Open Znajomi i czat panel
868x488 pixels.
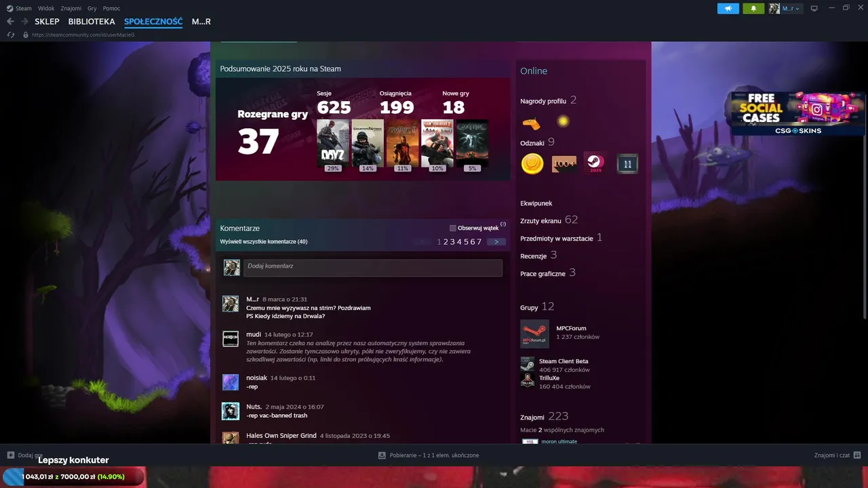[x=837, y=455]
